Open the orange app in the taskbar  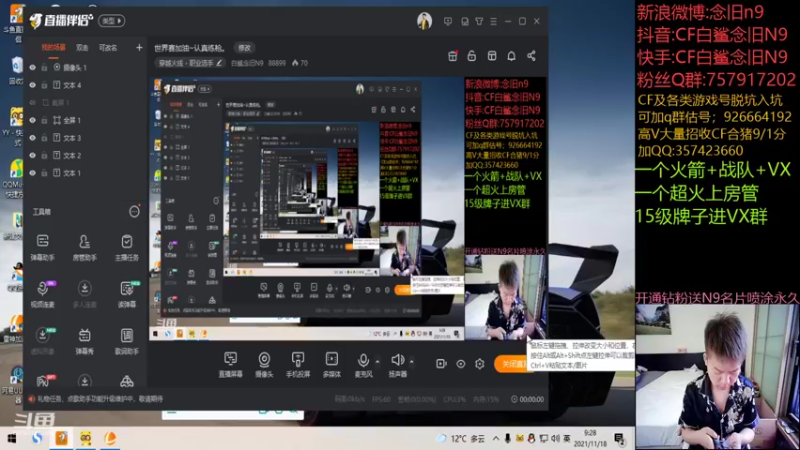click(x=62, y=438)
